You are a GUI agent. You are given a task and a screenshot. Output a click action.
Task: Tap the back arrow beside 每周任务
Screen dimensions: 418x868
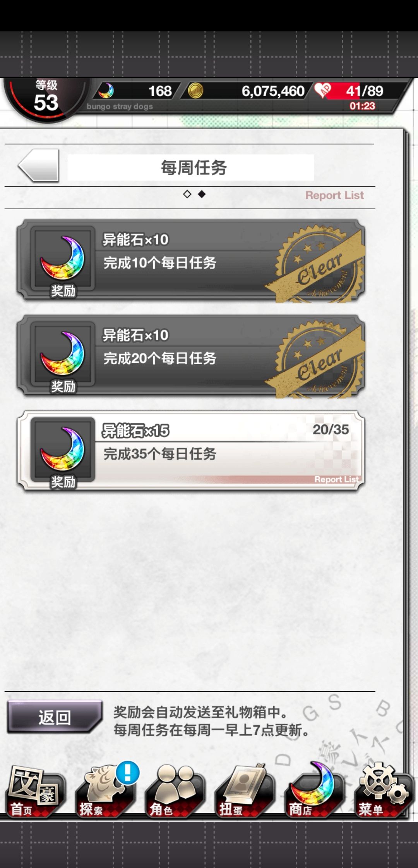pyautogui.click(x=39, y=166)
